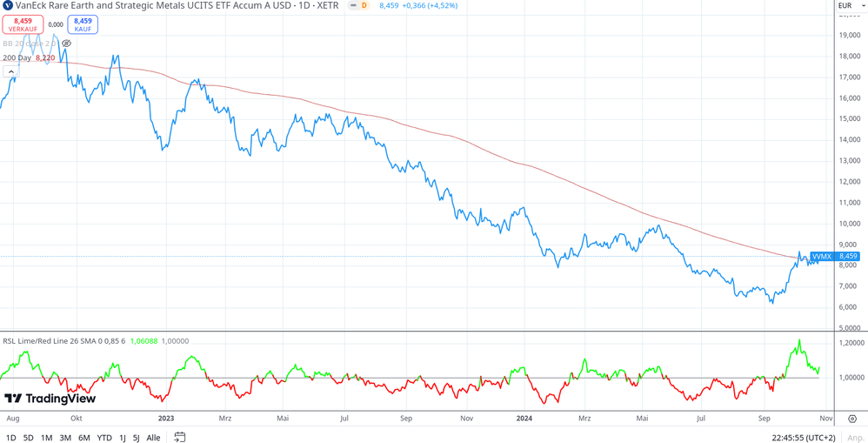Screen dimensions: 868x443
Task: Select the 5J five-year range
Action: point(137,438)
